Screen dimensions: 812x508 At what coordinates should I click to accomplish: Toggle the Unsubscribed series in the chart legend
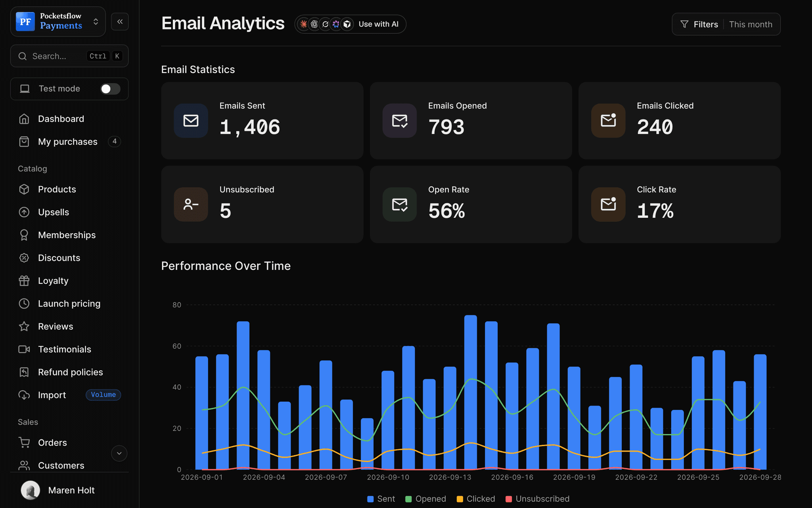click(x=538, y=499)
